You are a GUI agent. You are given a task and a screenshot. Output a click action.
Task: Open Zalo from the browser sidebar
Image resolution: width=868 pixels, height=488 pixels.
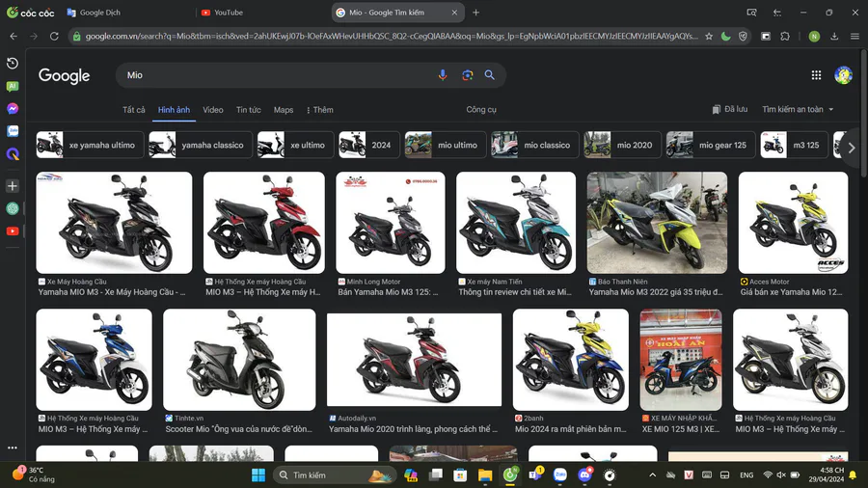point(13,131)
